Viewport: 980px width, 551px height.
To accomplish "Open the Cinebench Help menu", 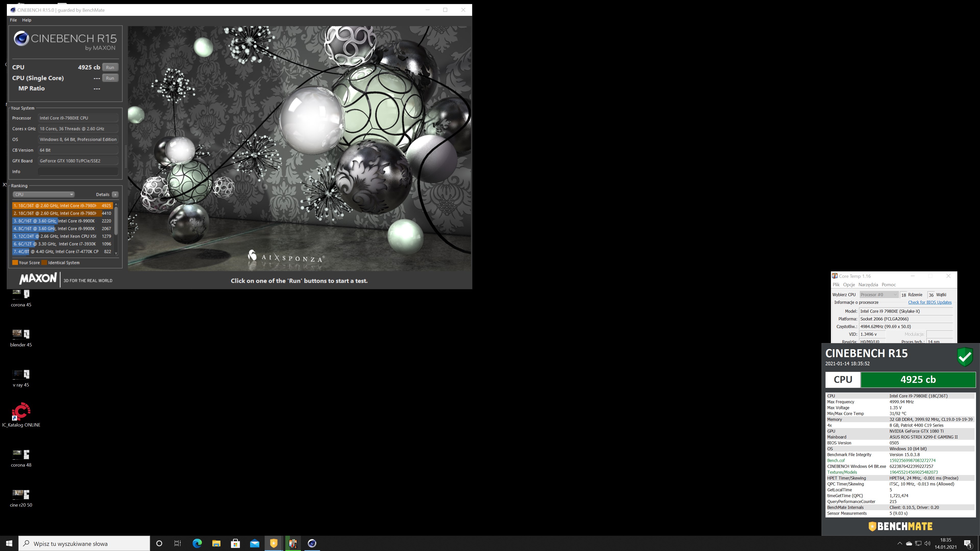I will [x=27, y=20].
